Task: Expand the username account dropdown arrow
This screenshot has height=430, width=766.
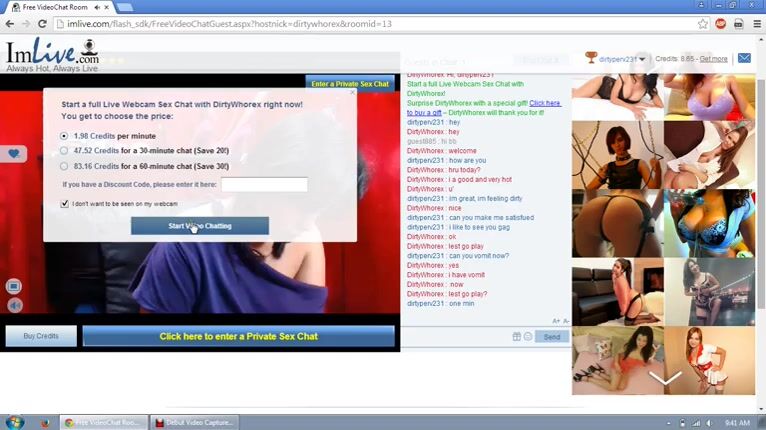Action: [642, 59]
